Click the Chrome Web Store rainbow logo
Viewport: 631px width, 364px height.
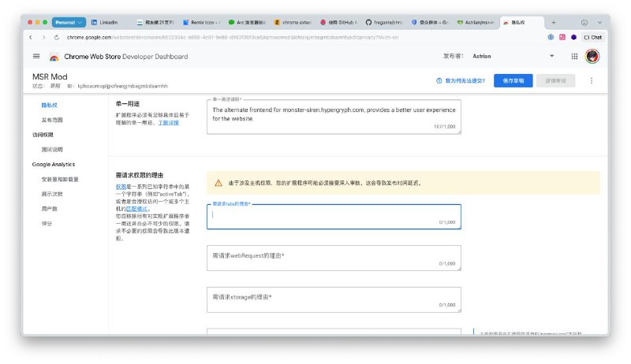(54, 57)
